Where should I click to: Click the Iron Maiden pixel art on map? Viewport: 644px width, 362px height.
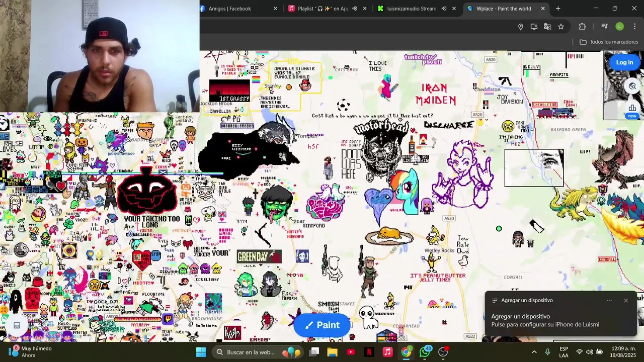point(436,94)
